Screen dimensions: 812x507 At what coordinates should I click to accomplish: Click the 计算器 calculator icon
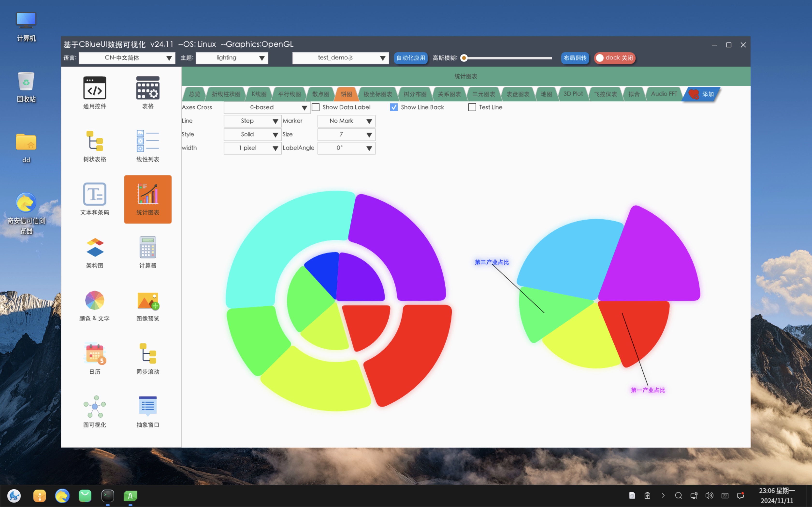click(x=148, y=247)
